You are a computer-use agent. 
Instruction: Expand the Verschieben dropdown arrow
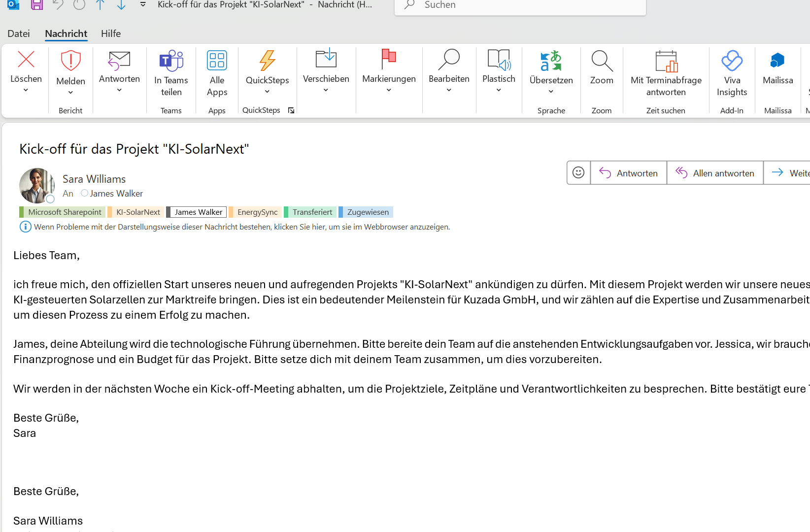pyautogui.click(x=326, y=90)
